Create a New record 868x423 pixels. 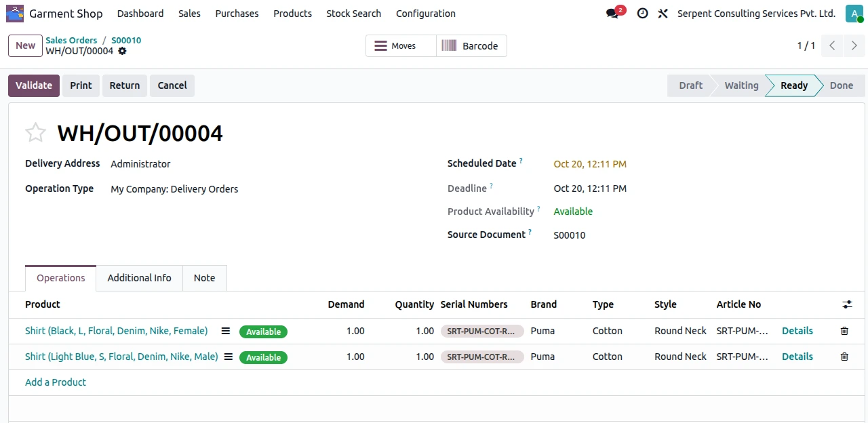coord(26,46)
